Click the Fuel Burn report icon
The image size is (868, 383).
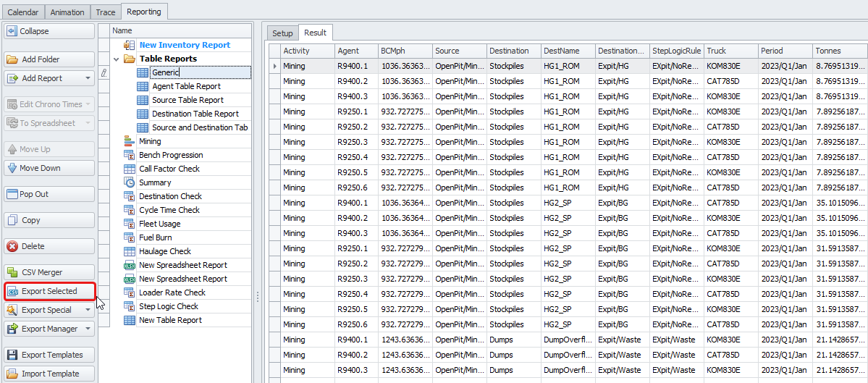(130, 237)
